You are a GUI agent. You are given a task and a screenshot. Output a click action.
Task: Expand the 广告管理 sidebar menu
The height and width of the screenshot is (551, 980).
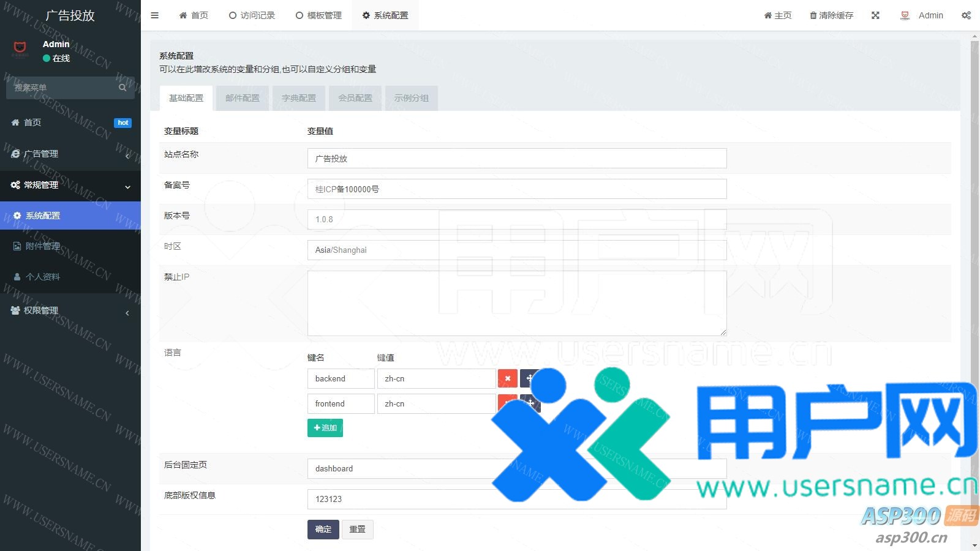(x=70, y=154)
